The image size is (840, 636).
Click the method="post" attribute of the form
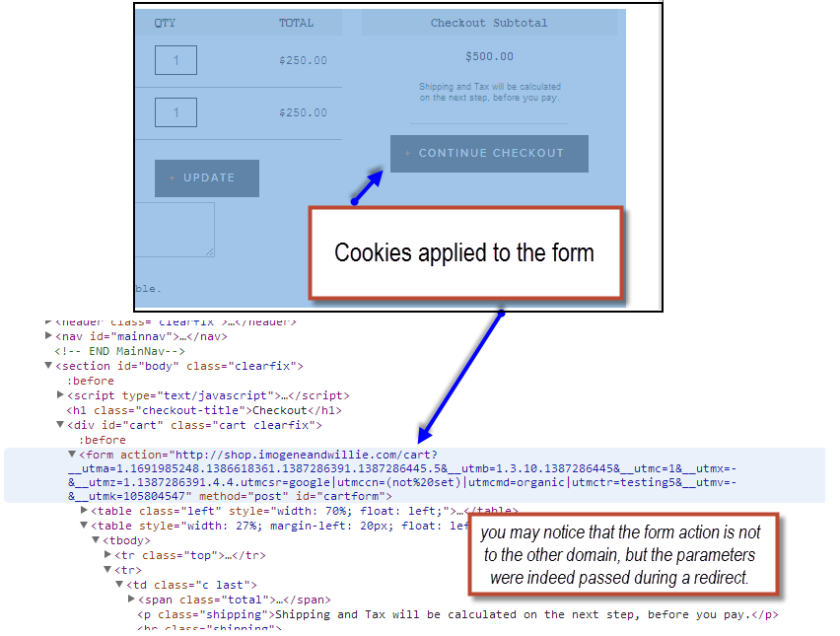pyautogui.click(x=244, y=496)
